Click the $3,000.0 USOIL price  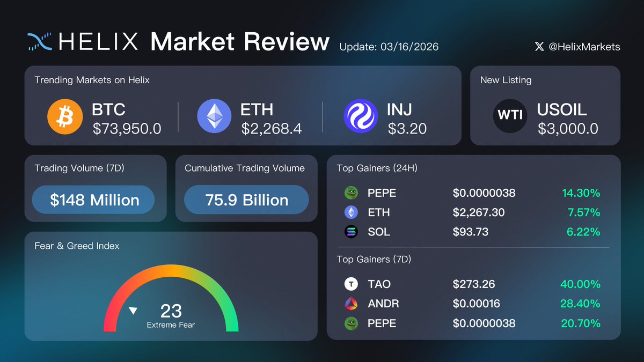(x=568, y=129)
